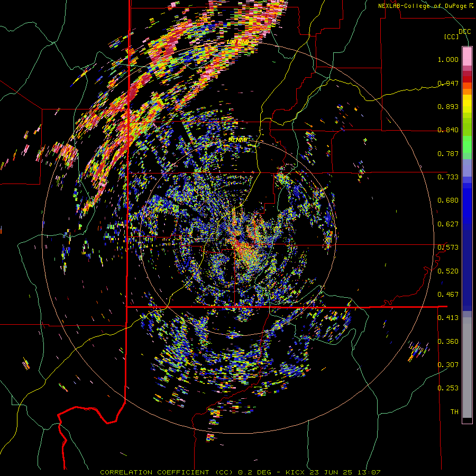Pick the lavender color bar segment

[467, 168]
